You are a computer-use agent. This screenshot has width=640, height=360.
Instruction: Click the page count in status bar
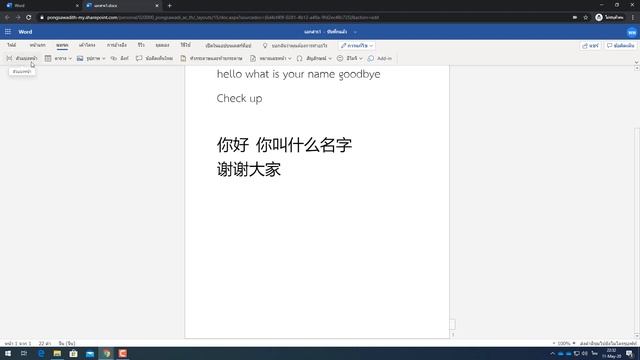pyautogui.click(x=18, y=344)
